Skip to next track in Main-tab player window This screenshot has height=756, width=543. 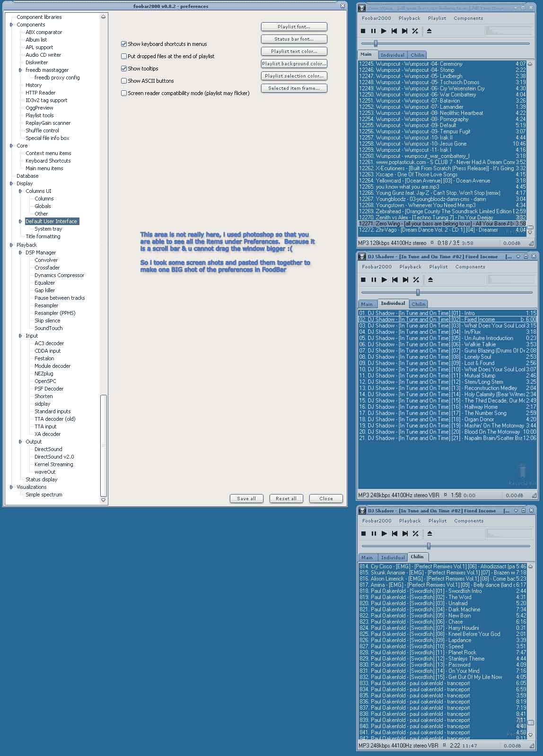click(x=404, y=31)
